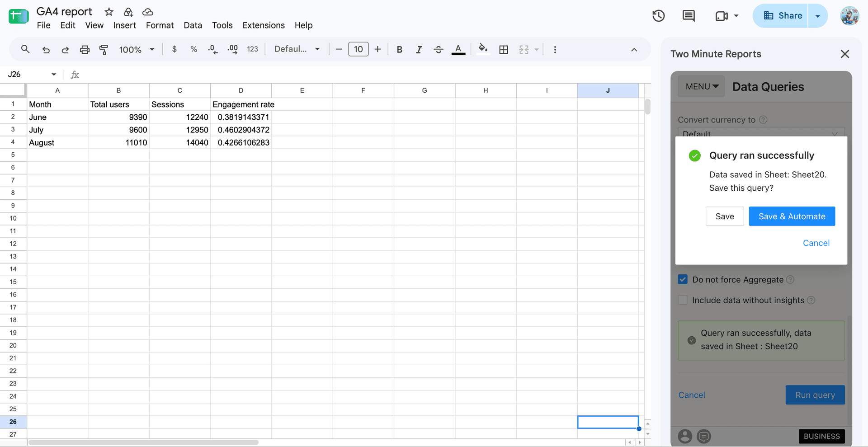Image resolution: width=868 pixels, height=447 pixels.
Task: Uncheck Do not force Aggregate
Action: [683, 279]
